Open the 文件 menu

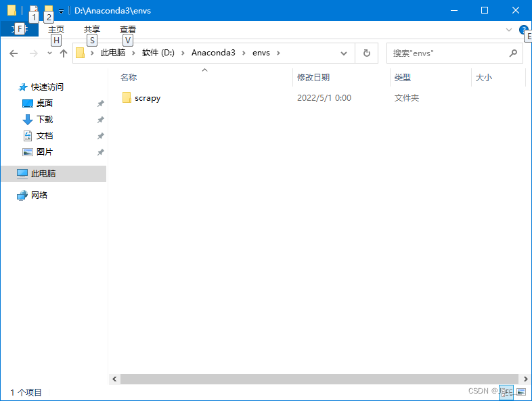click(x=20, y=29)
